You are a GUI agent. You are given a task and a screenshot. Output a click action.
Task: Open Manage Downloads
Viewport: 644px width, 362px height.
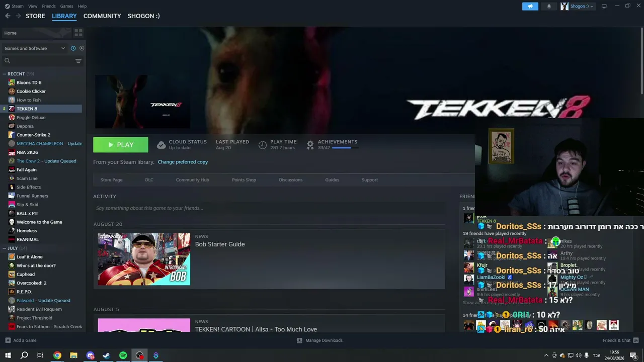click(x=319, y=340)
